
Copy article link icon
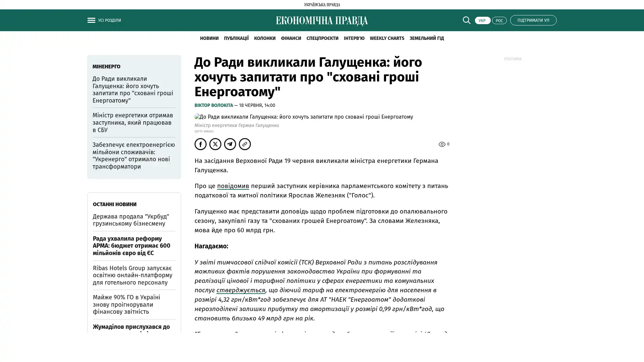tap(245, 144)
